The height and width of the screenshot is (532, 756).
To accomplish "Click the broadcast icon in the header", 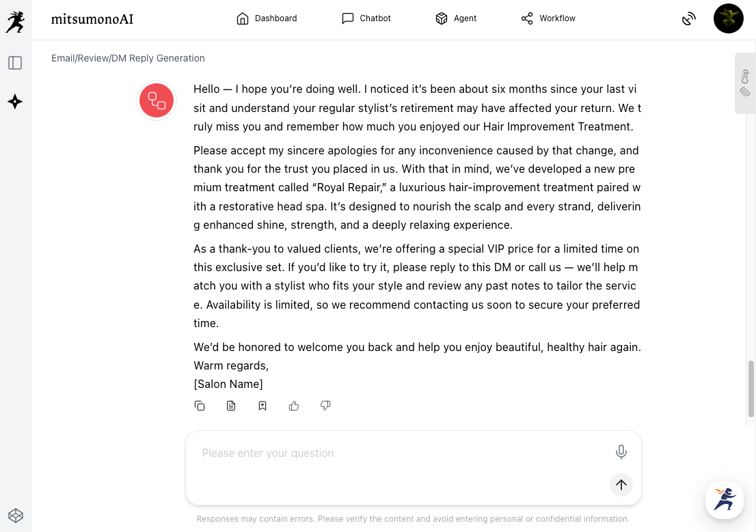I will tap(689, 18).
